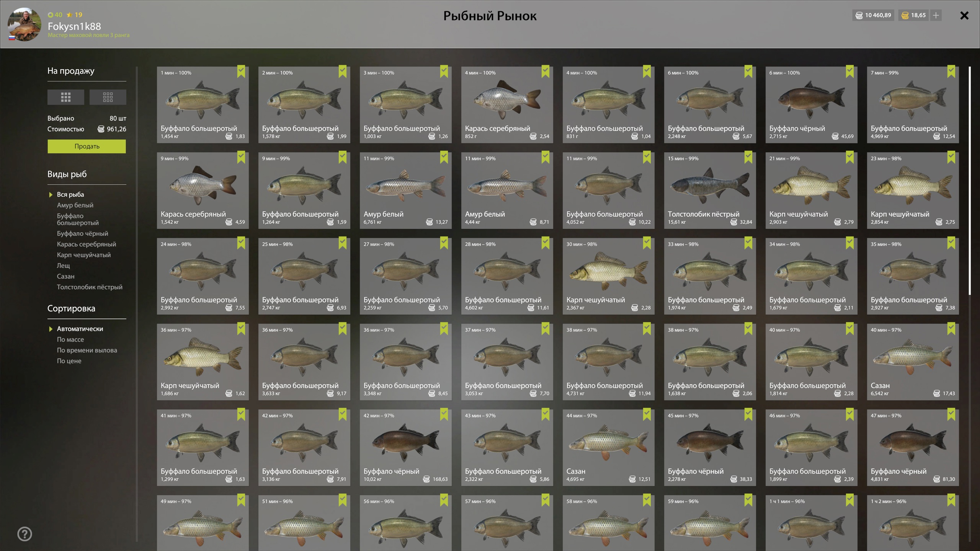980x551 pixels.
Task: Open the help question mark icon
Action: [25, 534]
